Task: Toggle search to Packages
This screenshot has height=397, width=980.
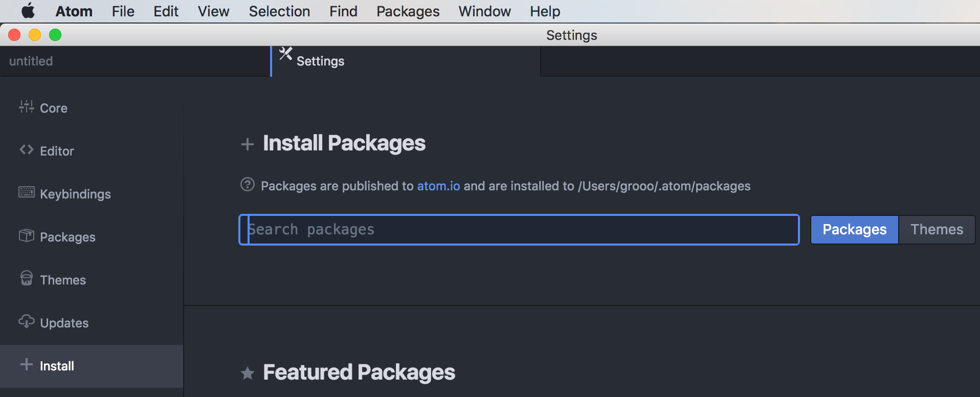Action: pyautogui.click(x=855, y=230)
